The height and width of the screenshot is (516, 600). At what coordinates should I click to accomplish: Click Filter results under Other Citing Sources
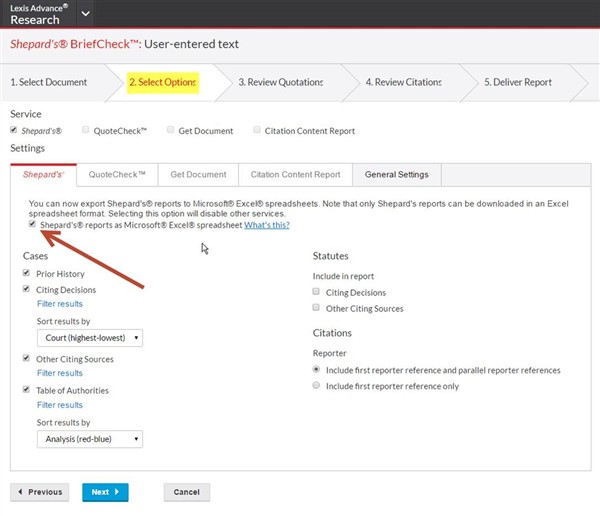coord(60,373)
